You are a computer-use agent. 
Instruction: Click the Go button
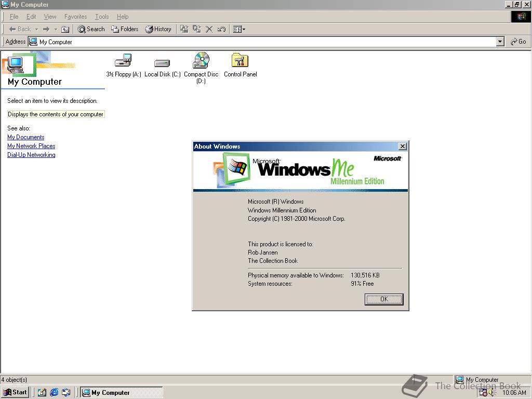[x=518, y=42]
